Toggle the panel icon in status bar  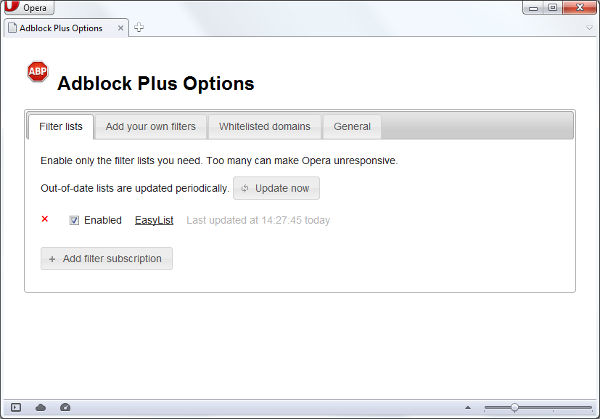(x=16, y=407)
